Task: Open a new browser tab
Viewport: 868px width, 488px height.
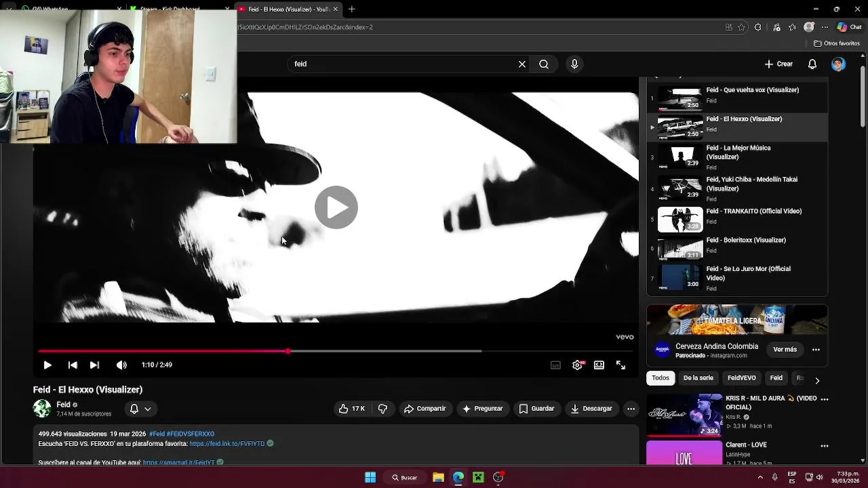Action: [x=352, y=9]
